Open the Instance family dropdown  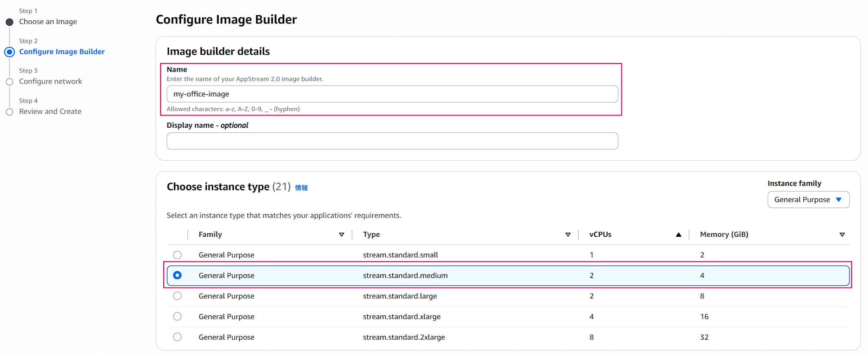pyautogui.click(x=808, y=200)
